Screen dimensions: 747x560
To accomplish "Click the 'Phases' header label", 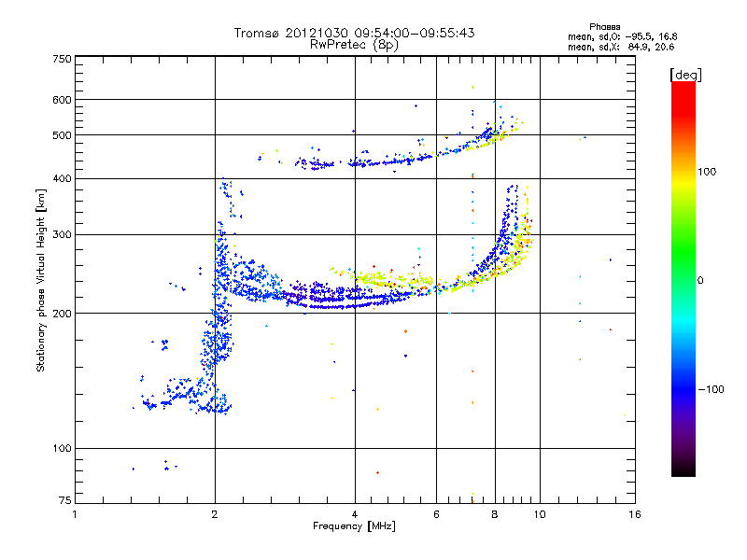I will point(604,27).
